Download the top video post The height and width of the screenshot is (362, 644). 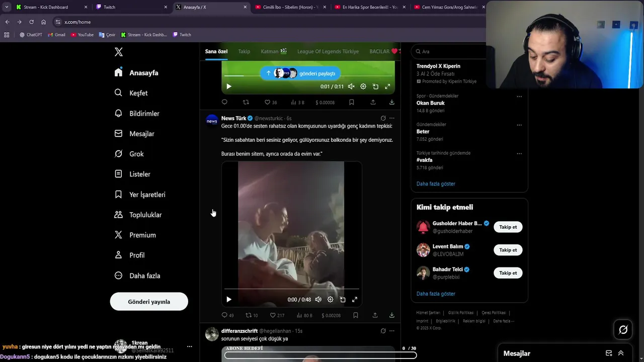click(391, 102)
